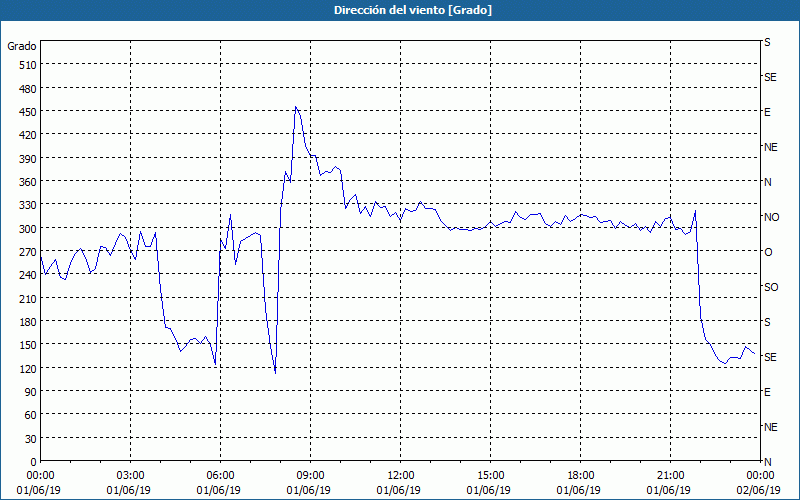Click the 210 tick label
This screenshot has width=800, height=500.
[28, 298]
